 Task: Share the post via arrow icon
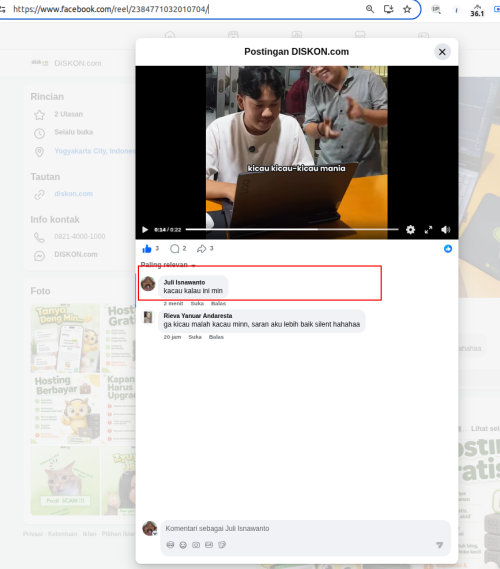(201, 249)
